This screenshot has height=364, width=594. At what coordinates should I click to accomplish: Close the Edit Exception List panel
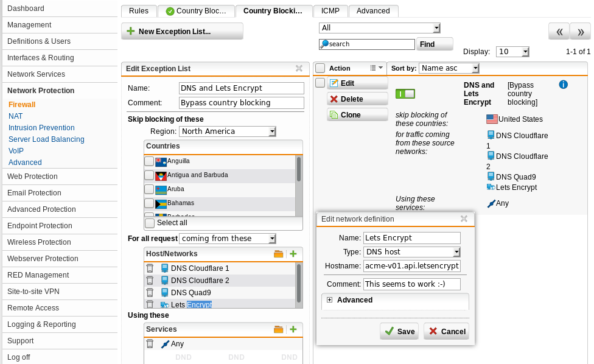[299, 69]
